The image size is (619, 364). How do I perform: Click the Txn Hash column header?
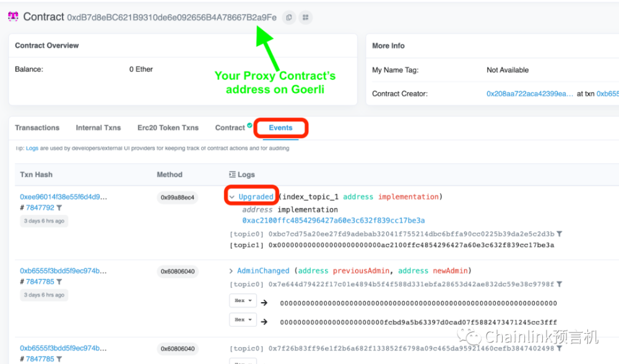click(37, 175)
